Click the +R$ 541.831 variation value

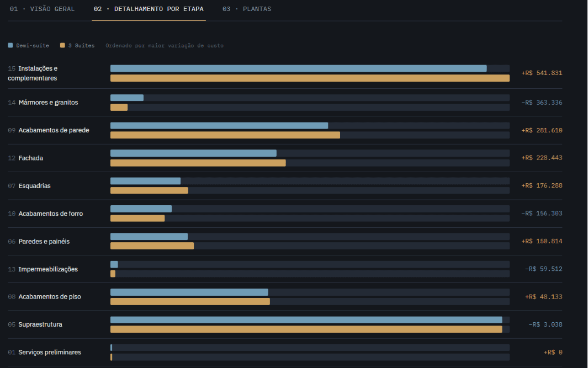(x=542, y=73)
